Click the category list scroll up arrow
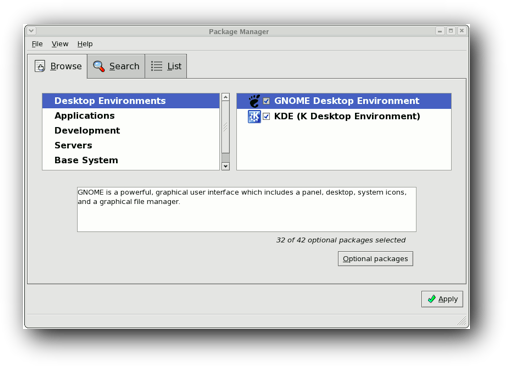 coord(226,97)
